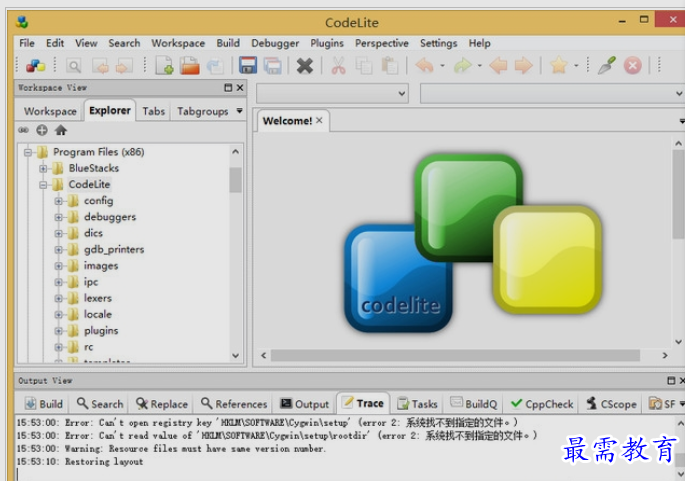Toggle link editor icon in Explorer panel
Viewport: 685px width, 481px height.
[24, 130]
